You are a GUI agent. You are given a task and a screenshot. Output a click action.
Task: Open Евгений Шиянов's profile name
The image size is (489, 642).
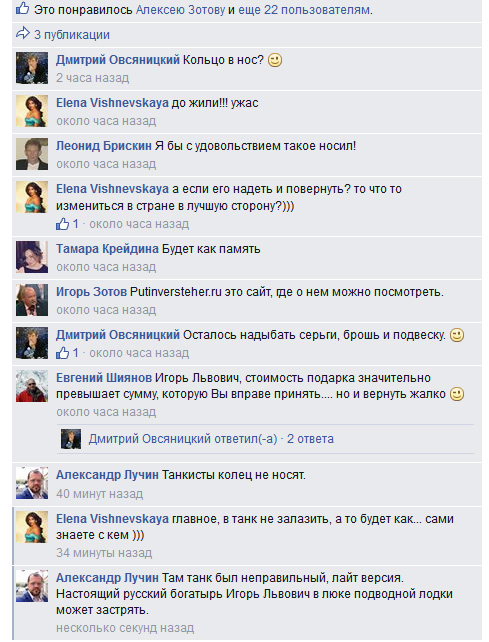tap(104, 378)
